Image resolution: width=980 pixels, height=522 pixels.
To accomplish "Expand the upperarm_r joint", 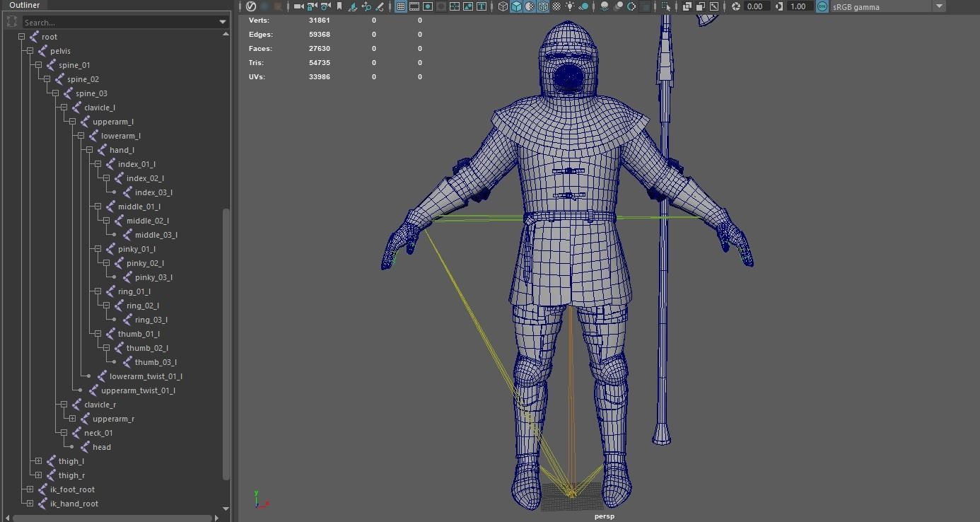I will click(x=72, y=419).
